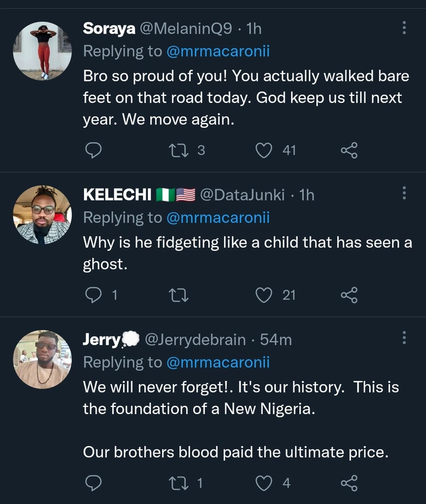The image size is (426, 504).
Task: Share Soraya's tweet
Action: (x=349, y=151)
